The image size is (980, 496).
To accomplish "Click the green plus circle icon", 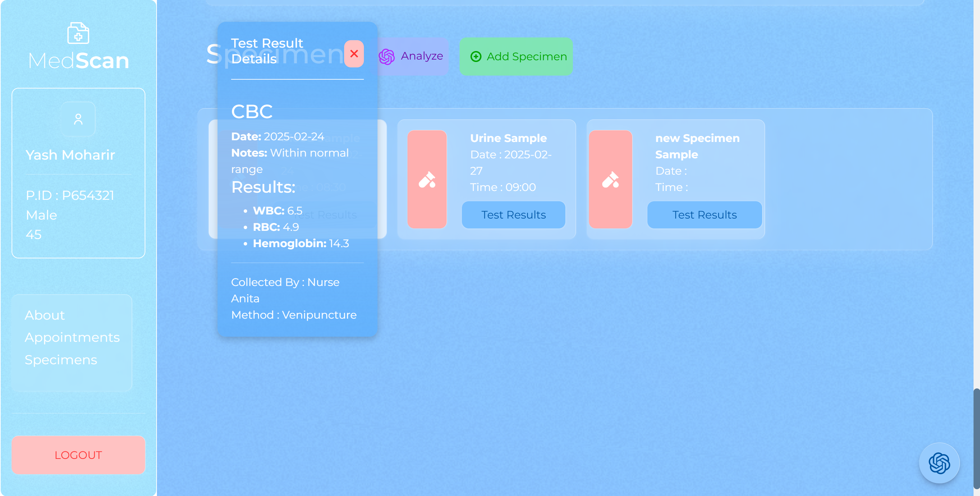I will (x=476, y=57).
